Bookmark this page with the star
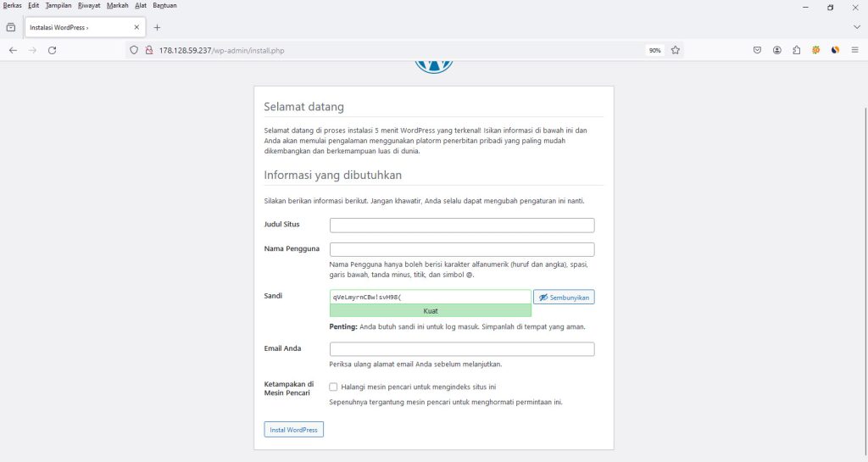Image resolution: width=868 pixels, height=462 pixels. coord(676,50)
